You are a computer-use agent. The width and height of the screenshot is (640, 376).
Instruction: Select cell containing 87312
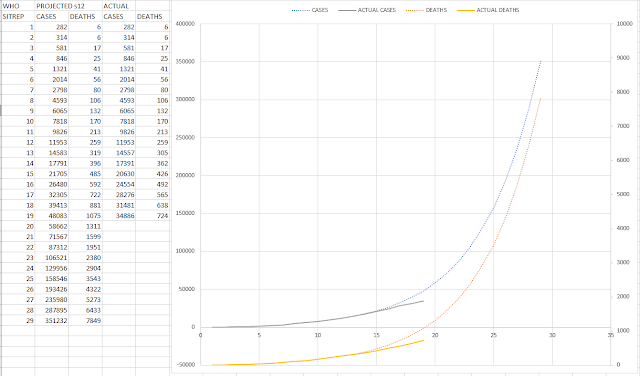[x=52, y=247]
